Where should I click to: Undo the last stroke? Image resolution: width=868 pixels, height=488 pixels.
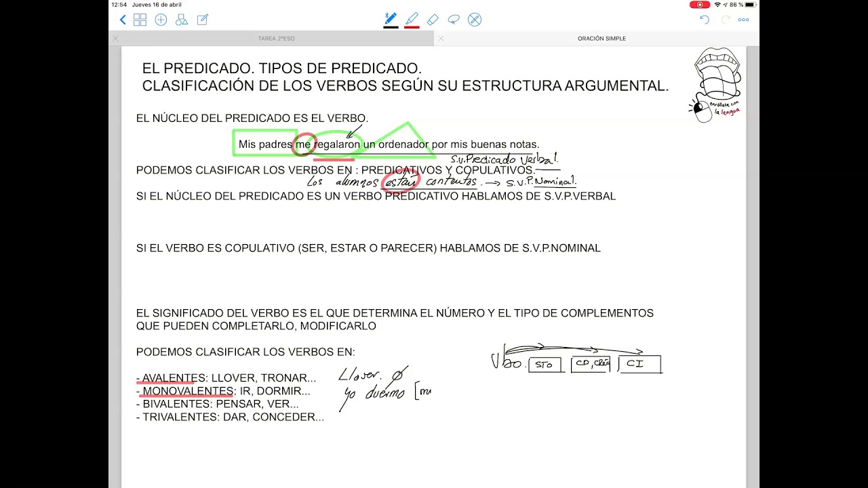click(x=705, y=20)
